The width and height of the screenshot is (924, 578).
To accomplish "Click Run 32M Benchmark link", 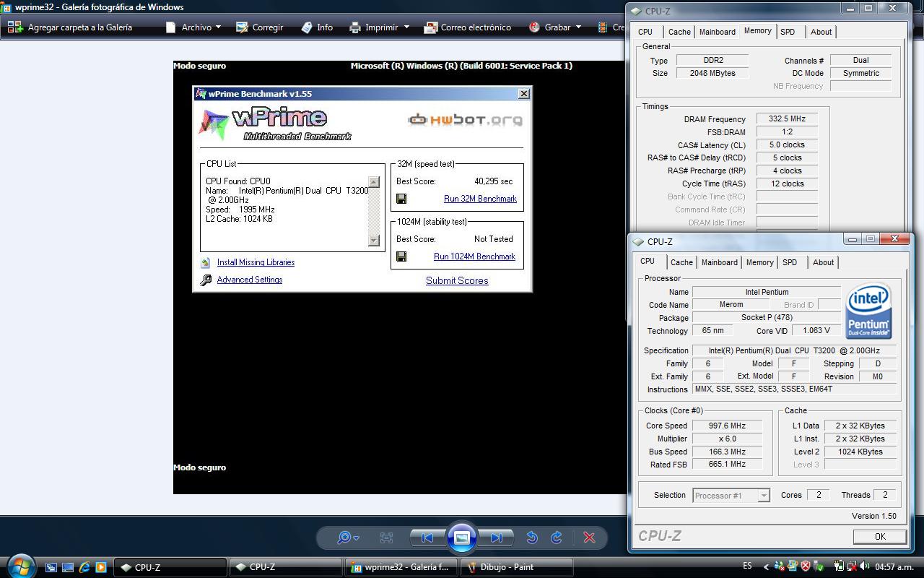I will coord(480,199).
